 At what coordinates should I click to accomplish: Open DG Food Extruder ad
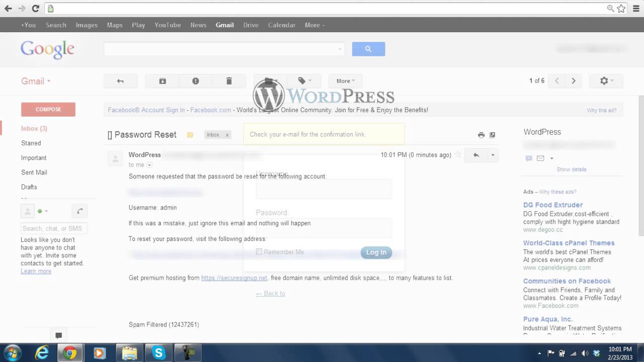pos(553,205)
